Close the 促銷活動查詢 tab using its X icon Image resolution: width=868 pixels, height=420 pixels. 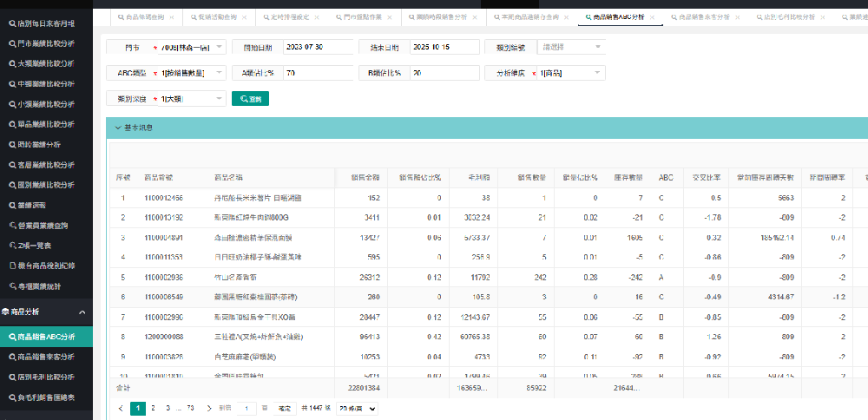pos(246,16)
